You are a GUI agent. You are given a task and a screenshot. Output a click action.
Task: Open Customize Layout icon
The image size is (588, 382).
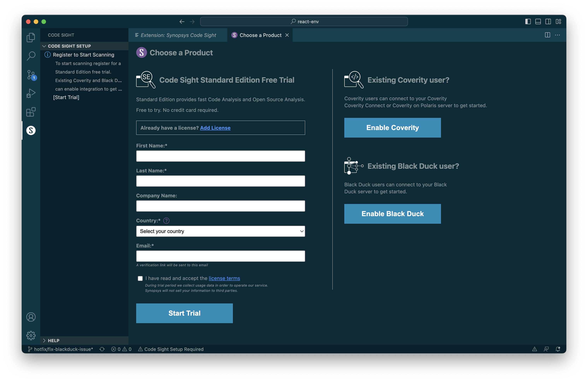[558, 21]
